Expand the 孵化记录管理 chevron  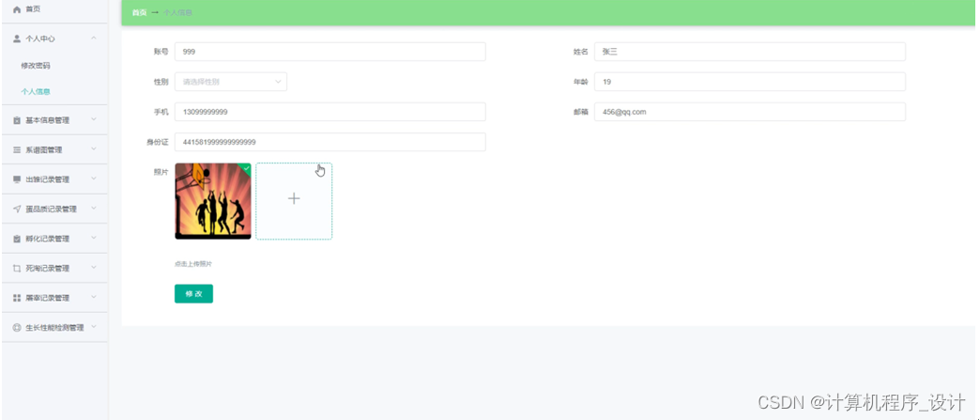(x=94, y=237)
